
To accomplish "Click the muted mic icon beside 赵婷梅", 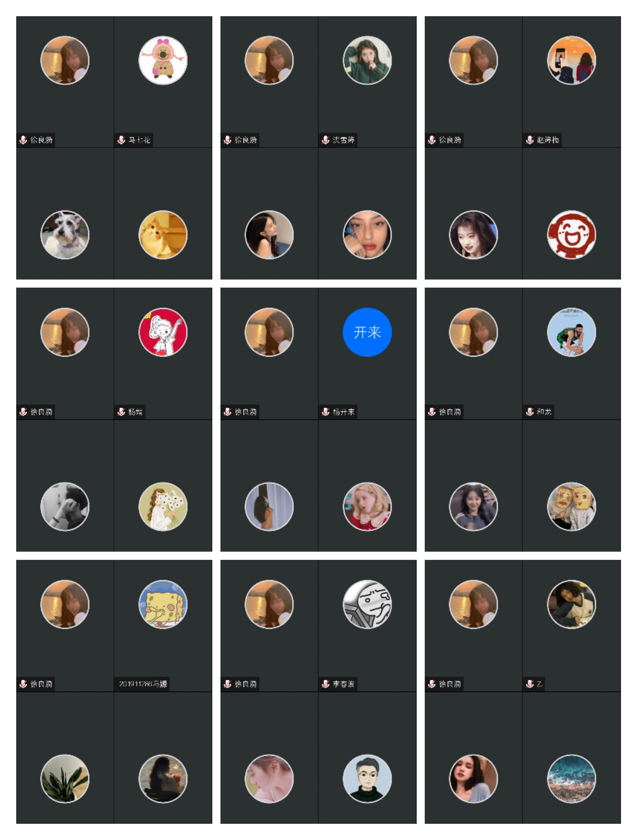I will 530,140.
